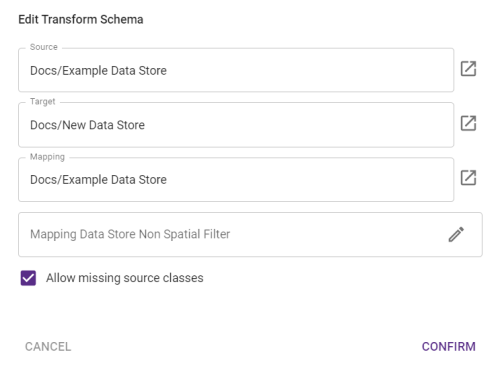Image resolution: width=500 pixels, height=377 pixels.
Task: Select the Mapping field box
Action: pyautogui.click(x=236, y=179)
